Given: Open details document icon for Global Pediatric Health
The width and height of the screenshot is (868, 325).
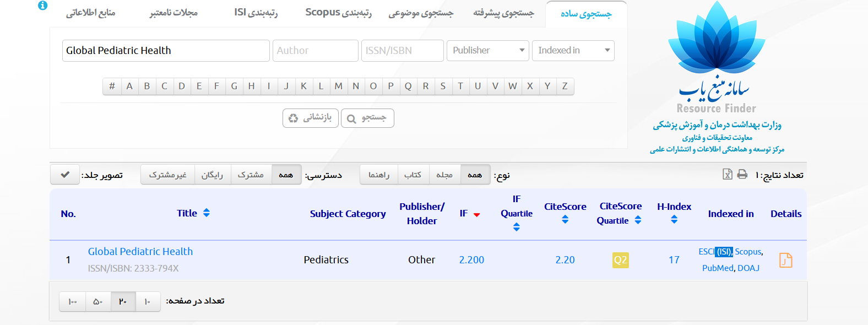Looking at the screenshot, I should pyautogui.click(x=786, y=260).
